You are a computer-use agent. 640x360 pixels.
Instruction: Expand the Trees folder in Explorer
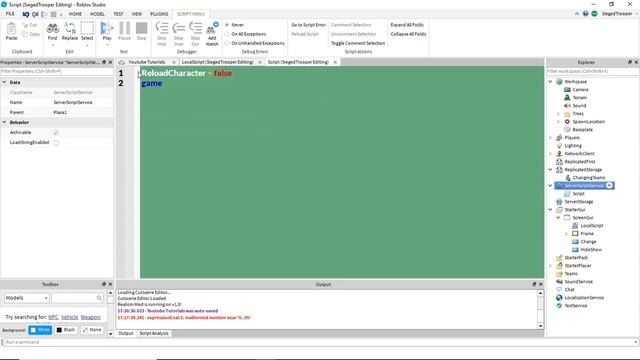(x=558, y=114)
